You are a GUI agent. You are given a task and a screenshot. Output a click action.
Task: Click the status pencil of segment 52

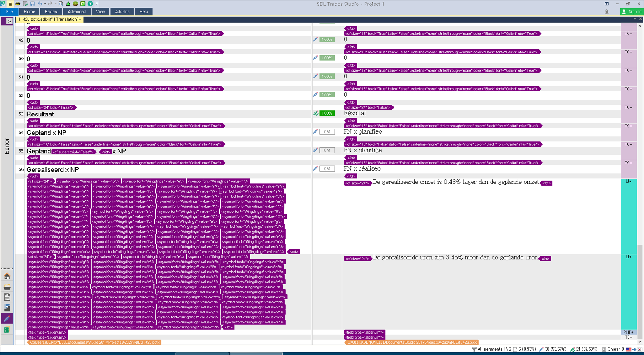point(316,95)
